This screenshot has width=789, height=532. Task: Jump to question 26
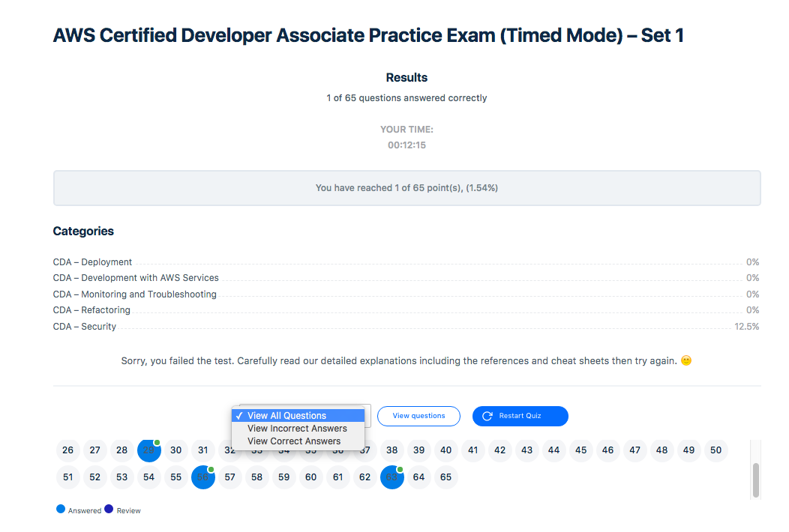[68, 450]
